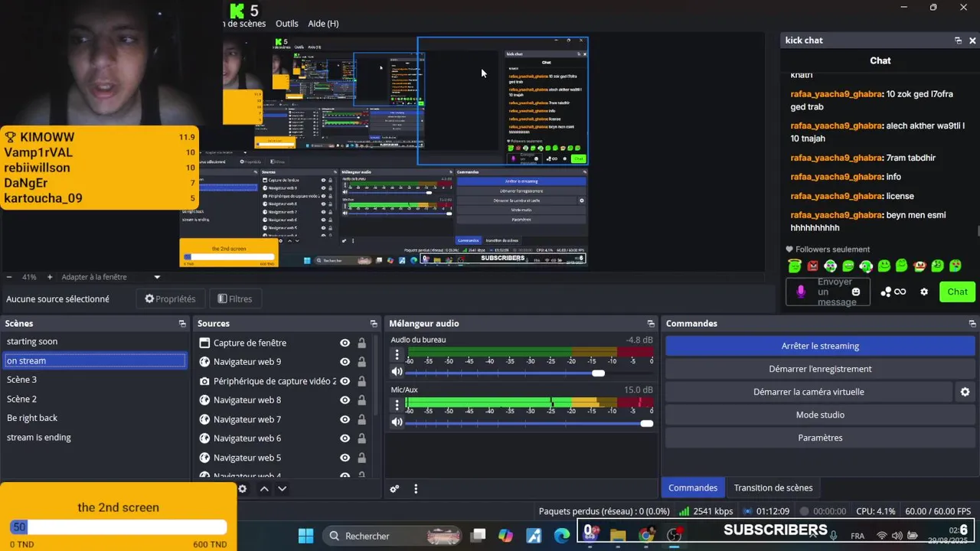
Task: Open emoji picker in chat message box
Action: pos(856,292)
